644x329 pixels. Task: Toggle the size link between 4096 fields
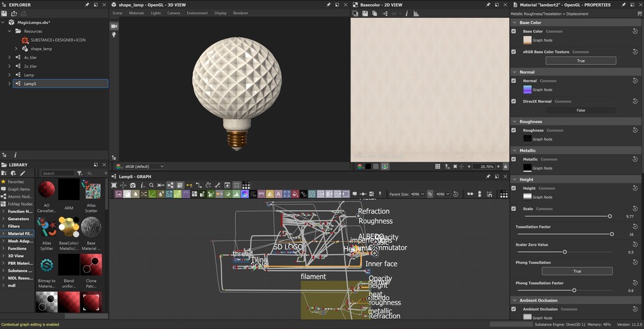430,194
